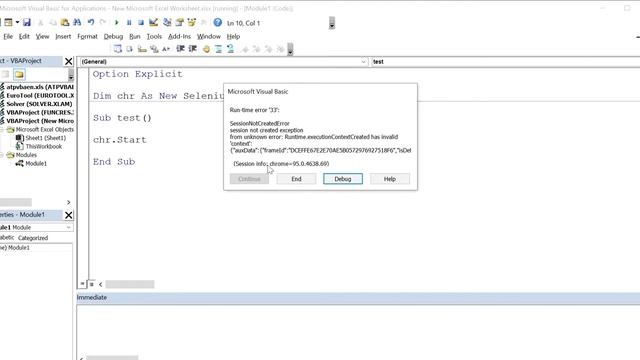Viewport: 640px width, 360px height.
Task: Select Solver (SOLVER.XLAM) project
Action: [39, 104]
